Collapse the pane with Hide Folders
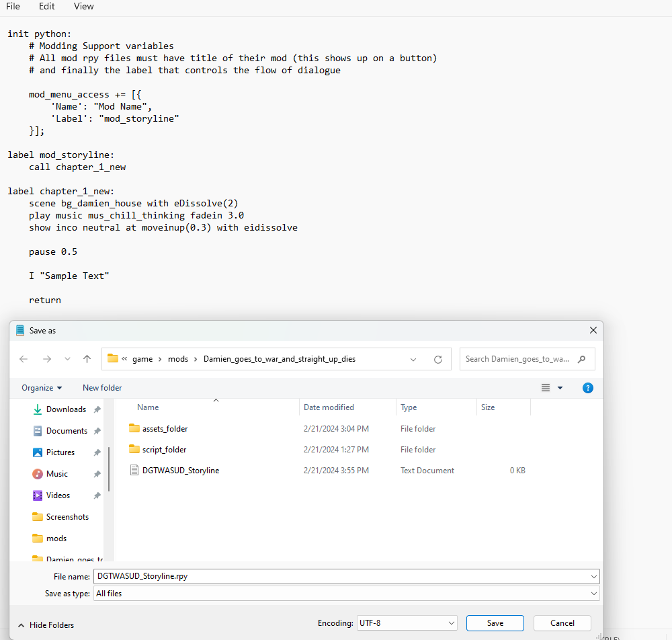 46,625
